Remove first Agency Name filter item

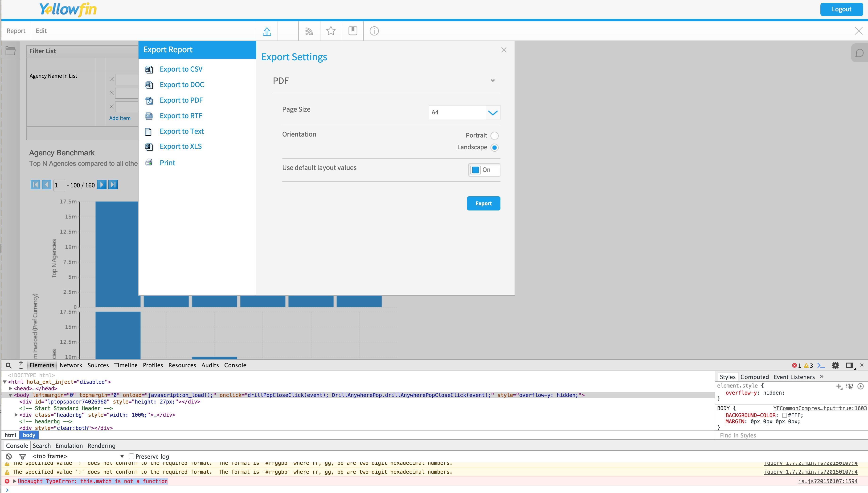[111, 79]
